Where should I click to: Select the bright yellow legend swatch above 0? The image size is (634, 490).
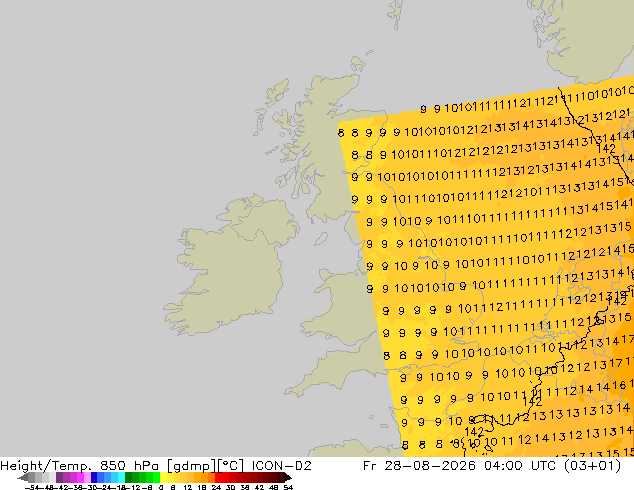[x=164, y=477]
